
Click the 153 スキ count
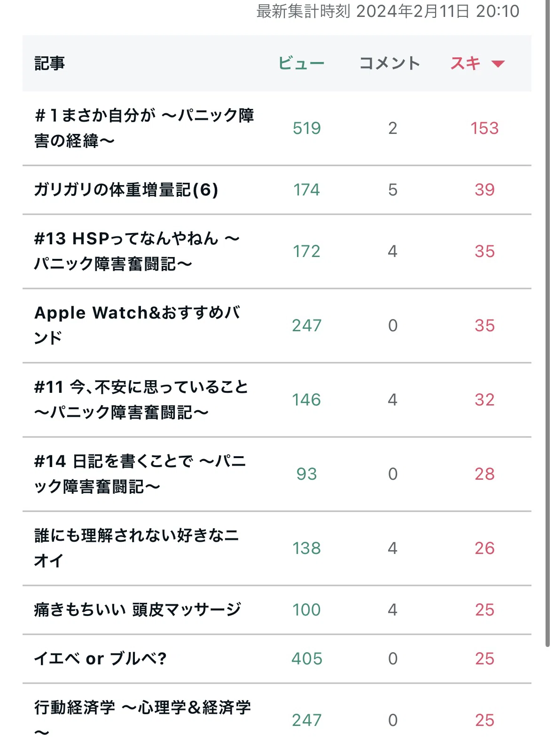click(x=484, y=128)
